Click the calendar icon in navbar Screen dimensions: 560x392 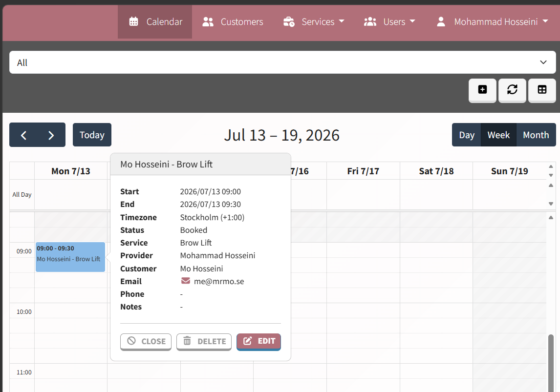133,22
